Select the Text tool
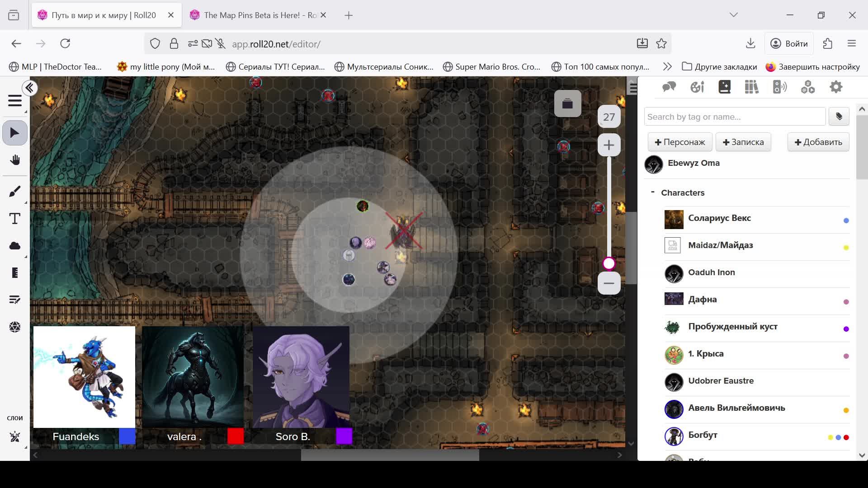Screen dimensions: 868x488 click(x=14, y=219)
